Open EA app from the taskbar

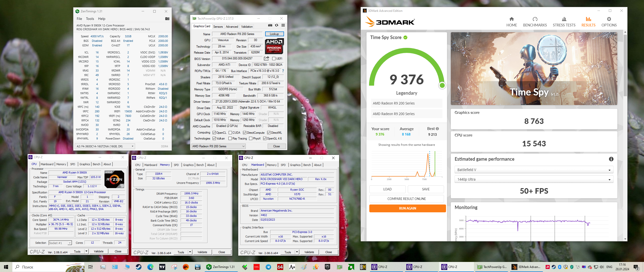tap(186, 267)
